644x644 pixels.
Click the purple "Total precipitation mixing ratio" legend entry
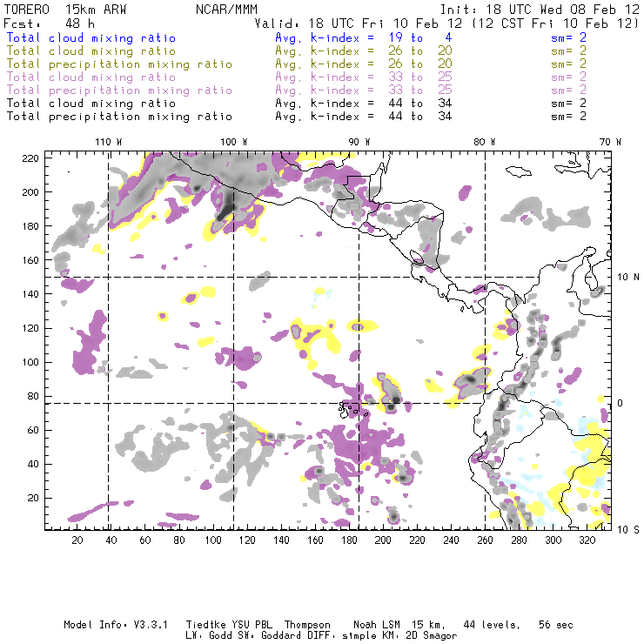[x=119, y=91]
